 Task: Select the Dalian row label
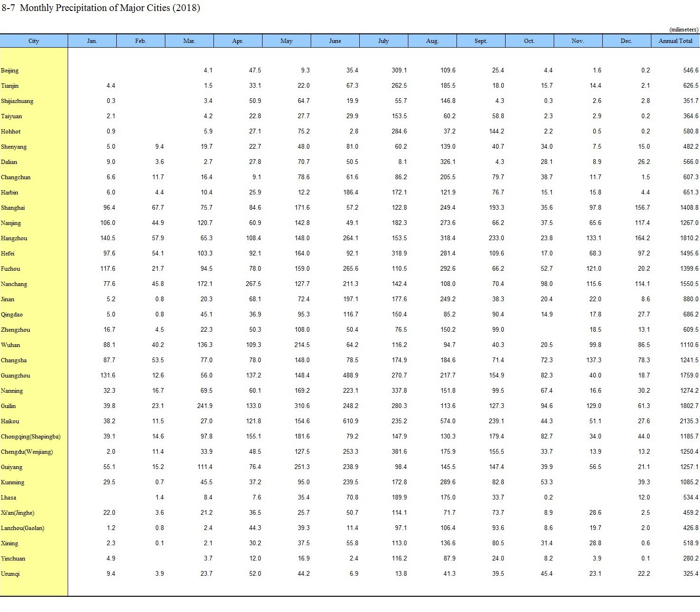[x=9, y=162]
